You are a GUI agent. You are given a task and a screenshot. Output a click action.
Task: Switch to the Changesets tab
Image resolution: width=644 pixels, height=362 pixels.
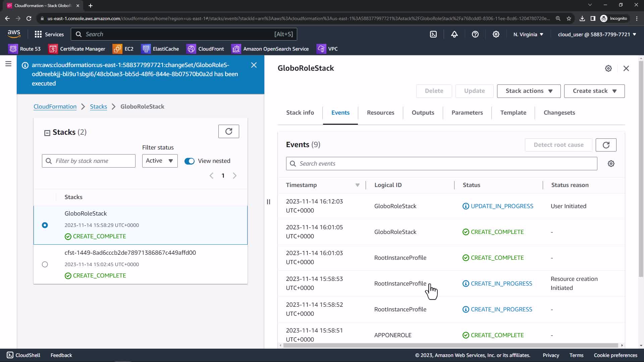pyautogui.click(x=559, y=113)
